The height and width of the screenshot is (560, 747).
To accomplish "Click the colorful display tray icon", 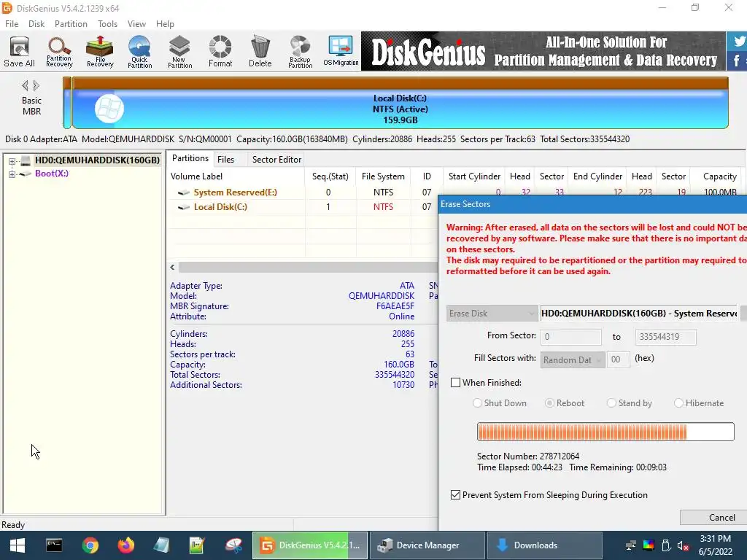I will 649,545.
